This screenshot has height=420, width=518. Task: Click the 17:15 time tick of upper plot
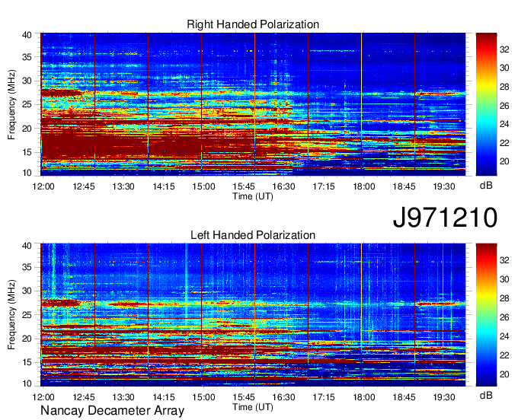pyautogui.click(x=324, y=186)
